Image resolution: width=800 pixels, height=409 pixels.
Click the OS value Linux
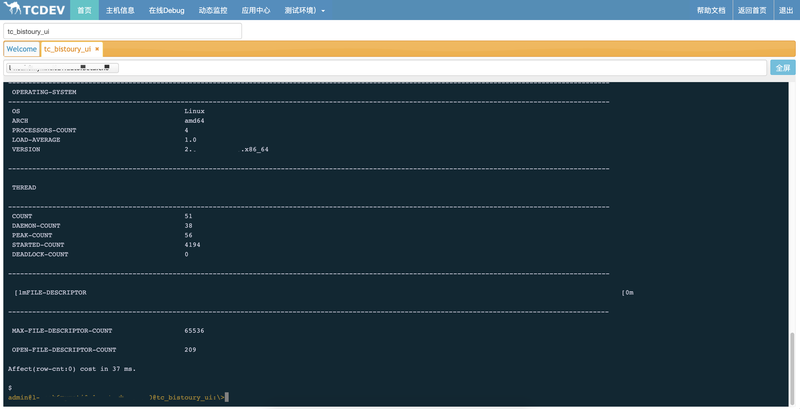click(194, 111)
